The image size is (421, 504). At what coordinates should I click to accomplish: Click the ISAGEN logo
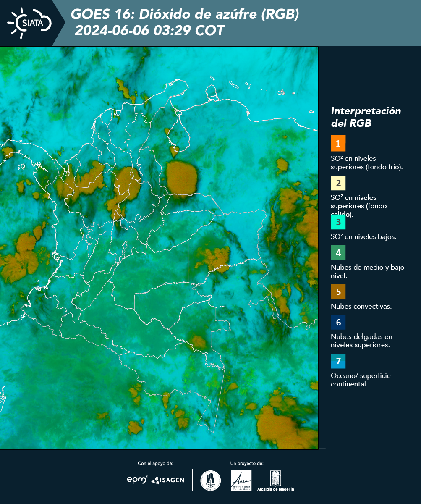[167, 480]
